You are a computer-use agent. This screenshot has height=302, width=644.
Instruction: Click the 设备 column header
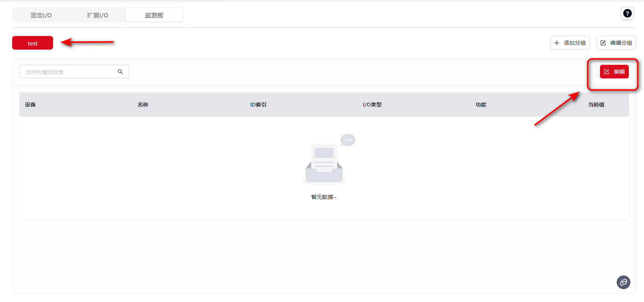pos(30,105)
